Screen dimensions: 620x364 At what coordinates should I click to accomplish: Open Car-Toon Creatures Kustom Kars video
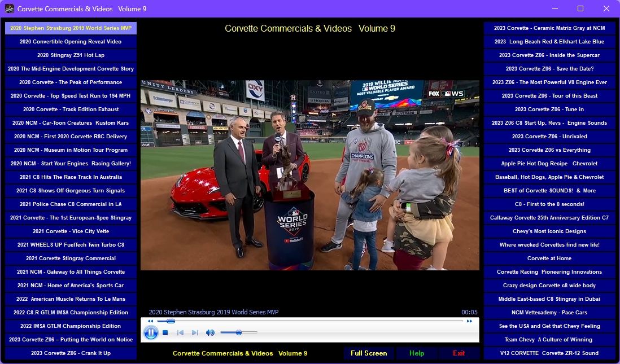(71, 123)
